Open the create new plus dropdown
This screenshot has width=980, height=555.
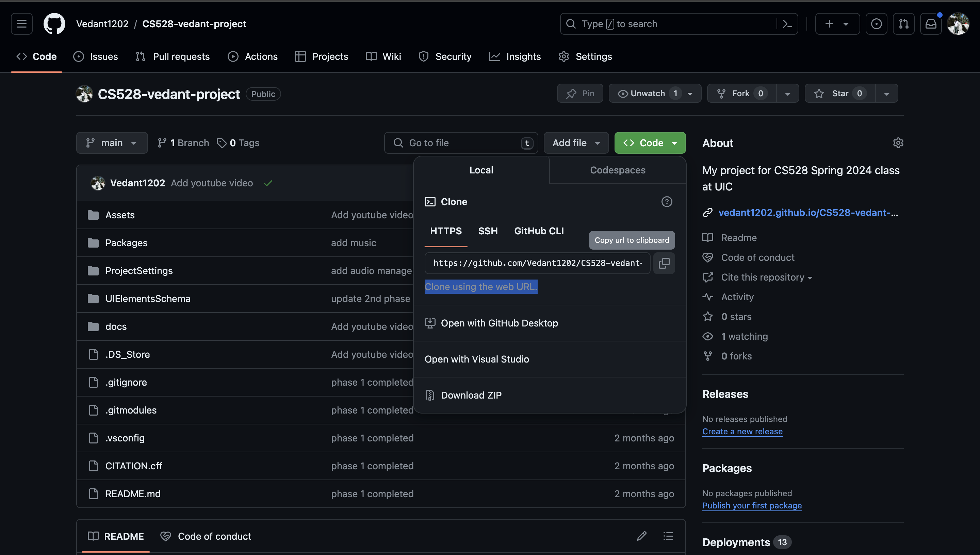point(837,23)
